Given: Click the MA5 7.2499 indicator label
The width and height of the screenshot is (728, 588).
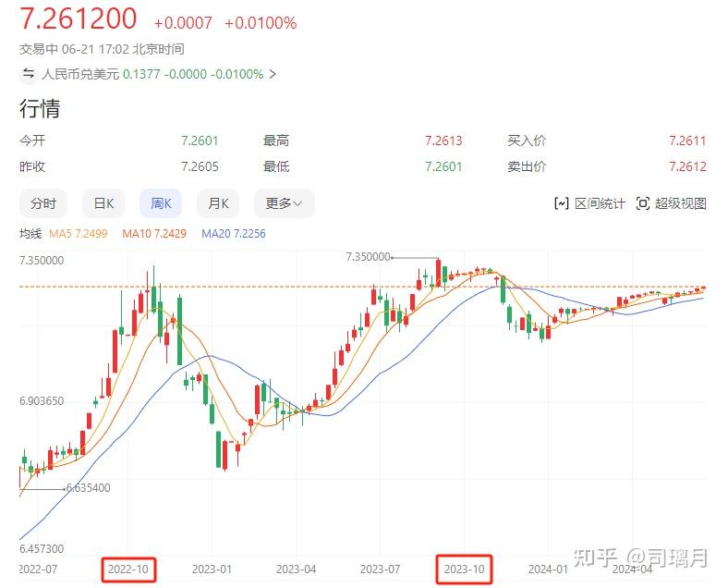Looking at the screenshot, I should 78,234.
